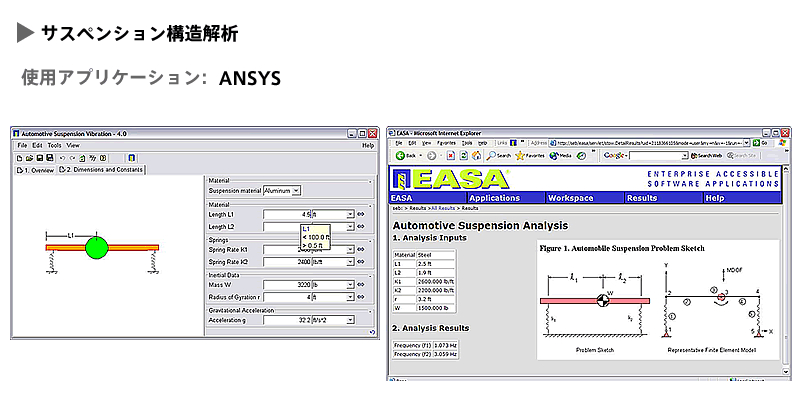
Task: Click reset arrow icon at panel bottom
Action: coord(372,332)
